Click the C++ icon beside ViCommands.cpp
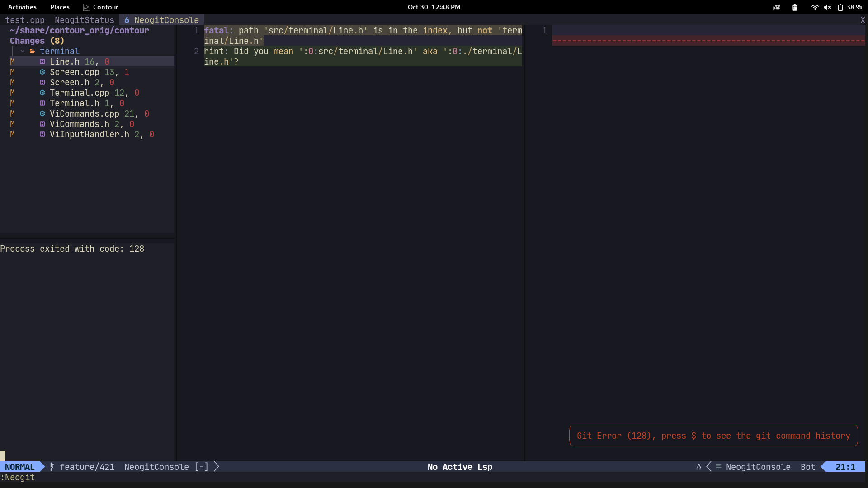This screenshot has height=488, width=868. (x=42, y=114)
